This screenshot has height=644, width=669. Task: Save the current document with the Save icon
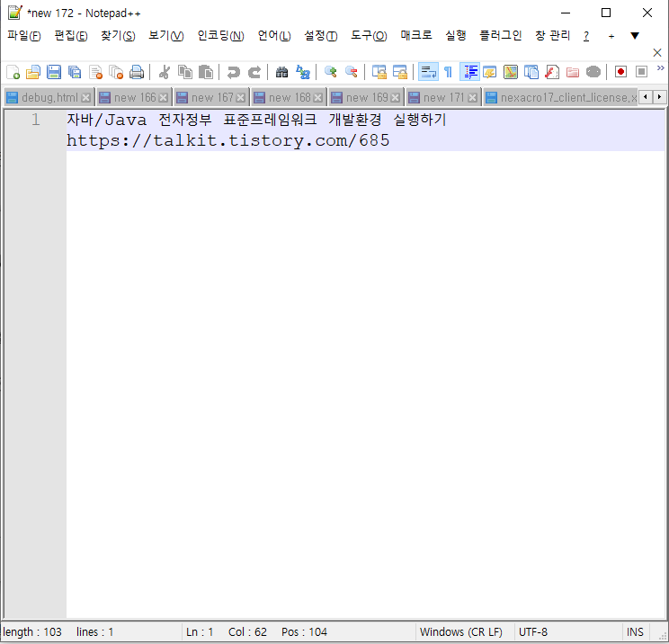pyautogui.click(x=54, y=72)
